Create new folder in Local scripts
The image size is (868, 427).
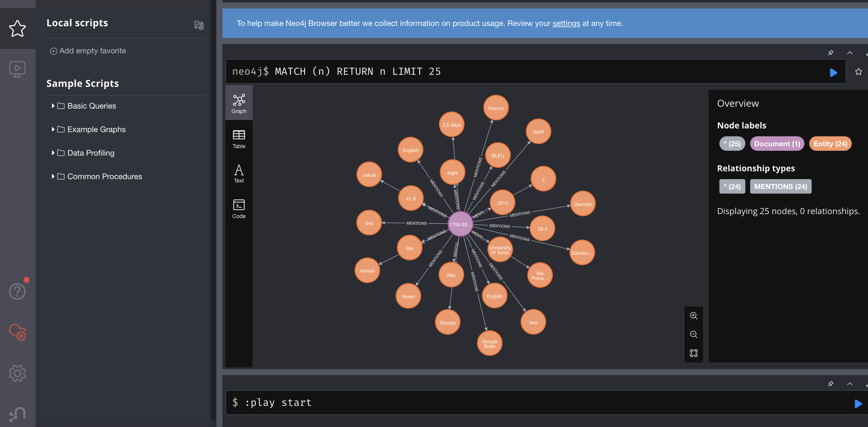point(199,25)
